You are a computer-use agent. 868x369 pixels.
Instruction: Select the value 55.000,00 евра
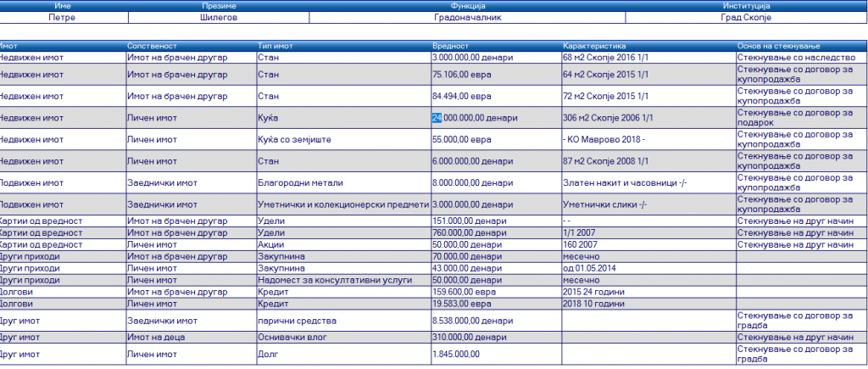point(497,140)
